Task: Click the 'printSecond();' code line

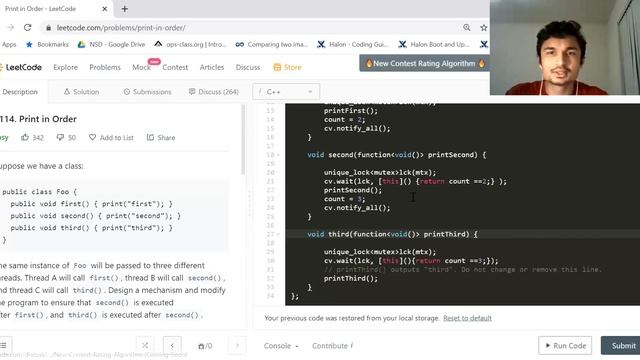Action: pos(353,190)
